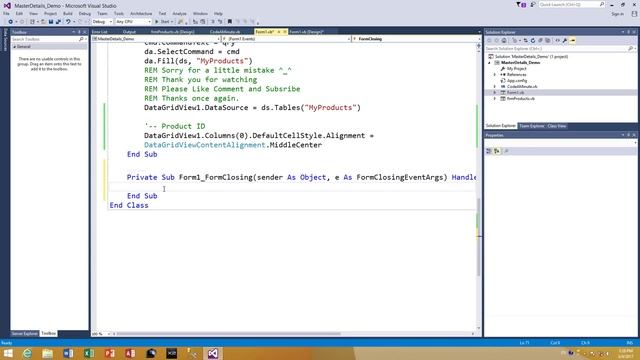Select App.config in Solution Explorer
The image size is (640, 360).
(x=517, y=81)
